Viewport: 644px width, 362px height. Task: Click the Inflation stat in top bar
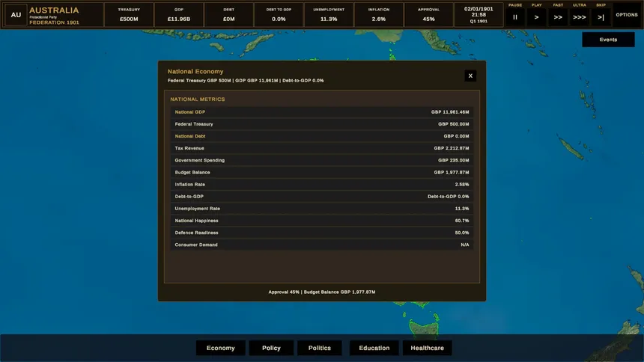click(x=379, y=15)
